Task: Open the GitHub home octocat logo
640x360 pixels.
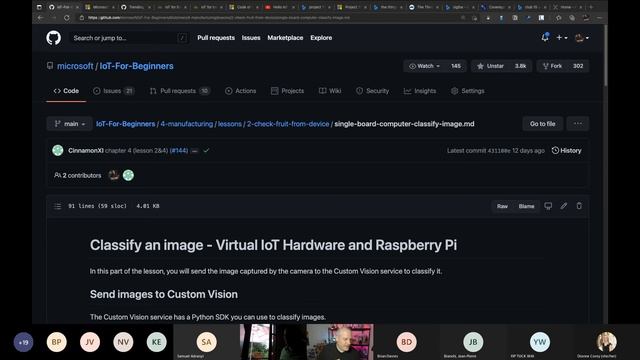Action: coord(53,38)
